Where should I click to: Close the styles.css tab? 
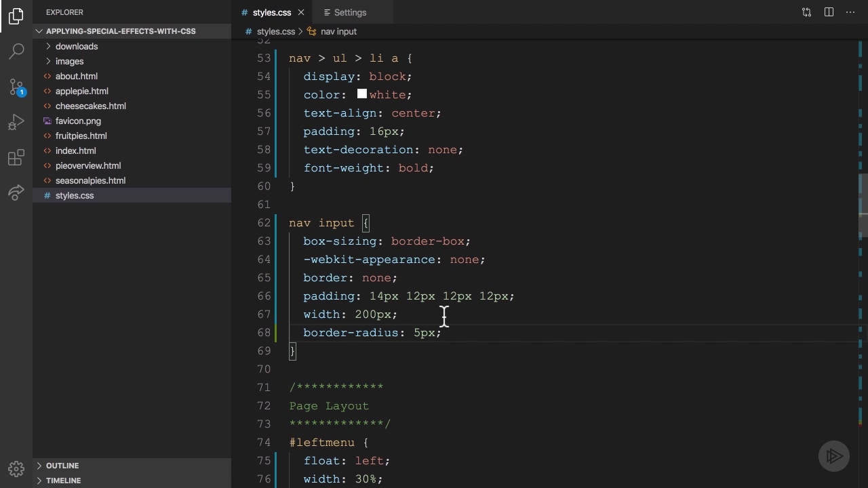[301, 12]
